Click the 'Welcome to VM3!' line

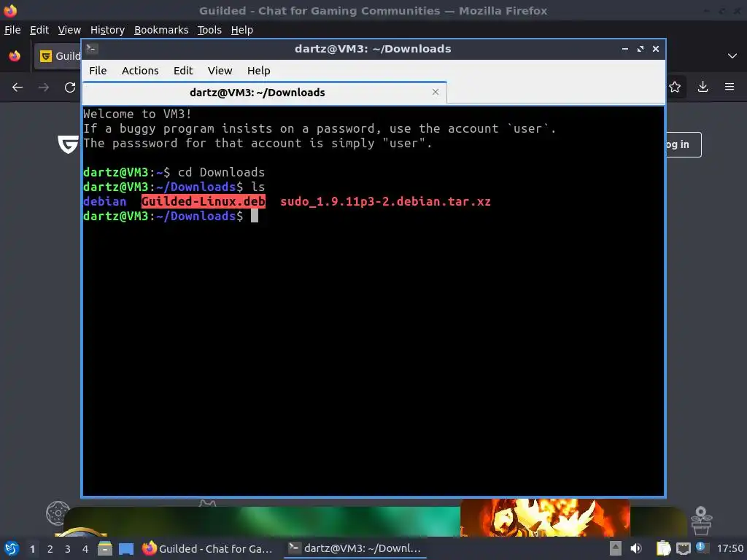pyautogui.click(x=137, y=114)
